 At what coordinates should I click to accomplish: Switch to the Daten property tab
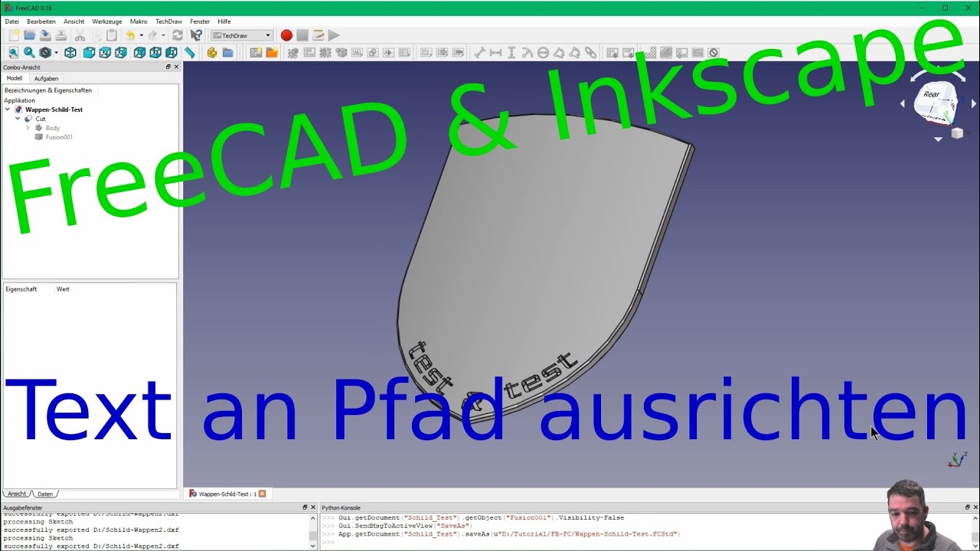(x=45, y=494)
